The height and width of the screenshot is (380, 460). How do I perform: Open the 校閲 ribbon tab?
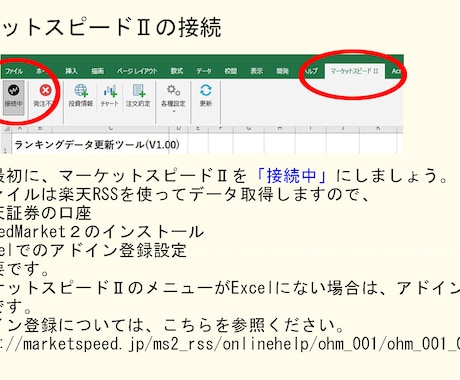[230, 71]
